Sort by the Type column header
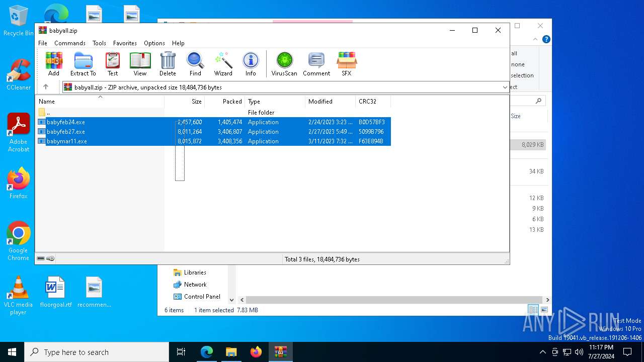The width and height of the screenshot is (644, 362). (275, 102)
